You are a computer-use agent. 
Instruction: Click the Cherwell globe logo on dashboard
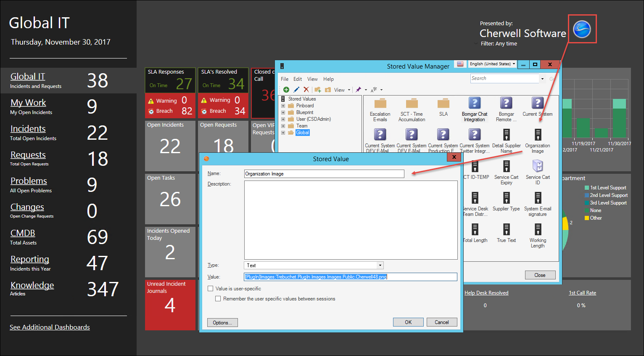point(582,29)
